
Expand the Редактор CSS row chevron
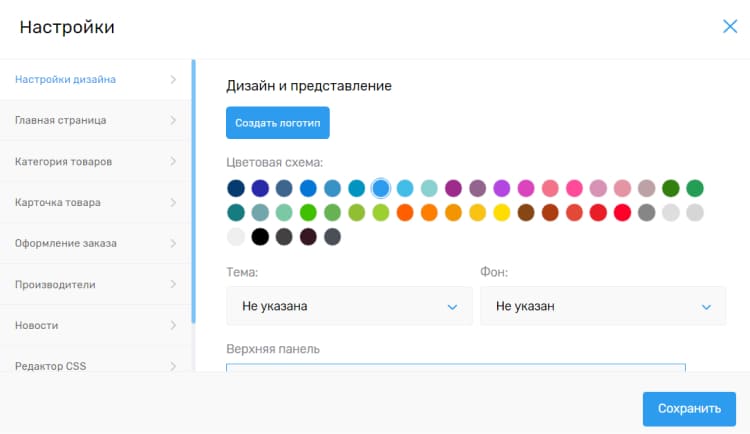(173, 366)
